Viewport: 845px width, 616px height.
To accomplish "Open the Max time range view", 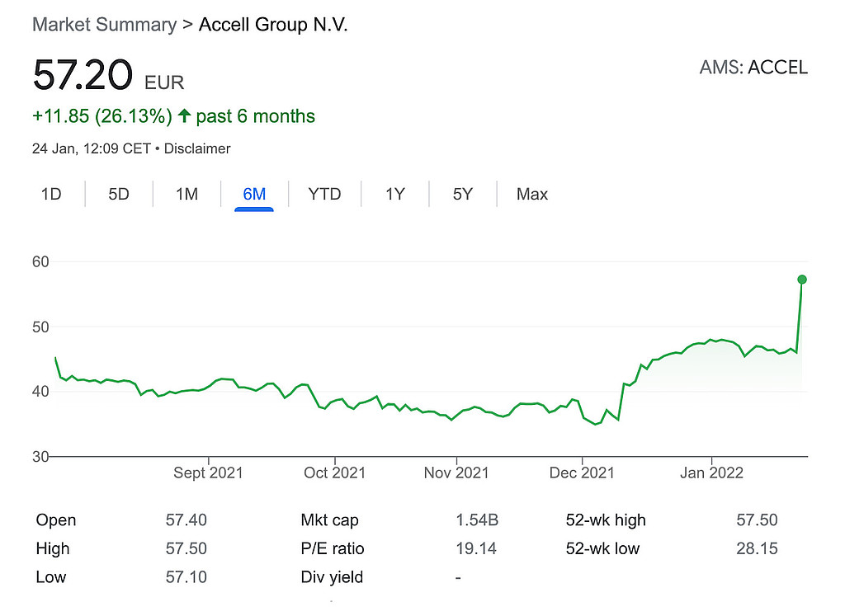I will click(531, 195).
